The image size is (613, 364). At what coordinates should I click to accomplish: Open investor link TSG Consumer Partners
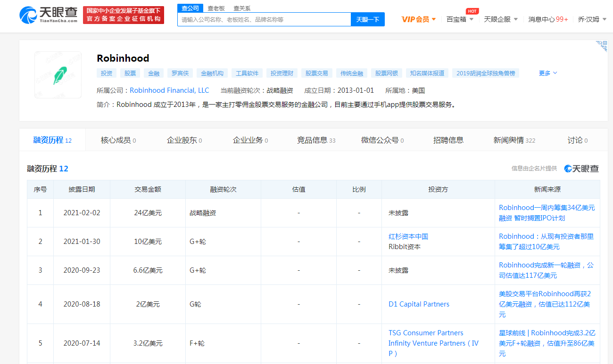[426, 333]
